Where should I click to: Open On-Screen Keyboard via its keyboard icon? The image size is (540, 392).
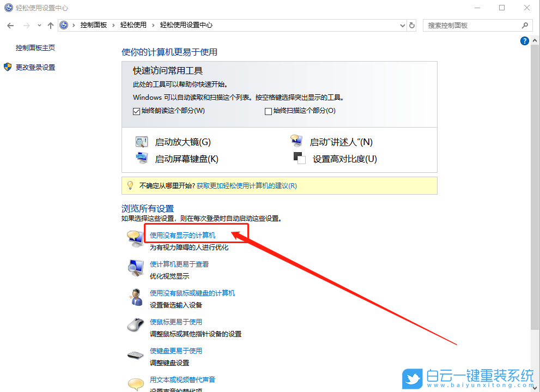click(x=141, y=159)
